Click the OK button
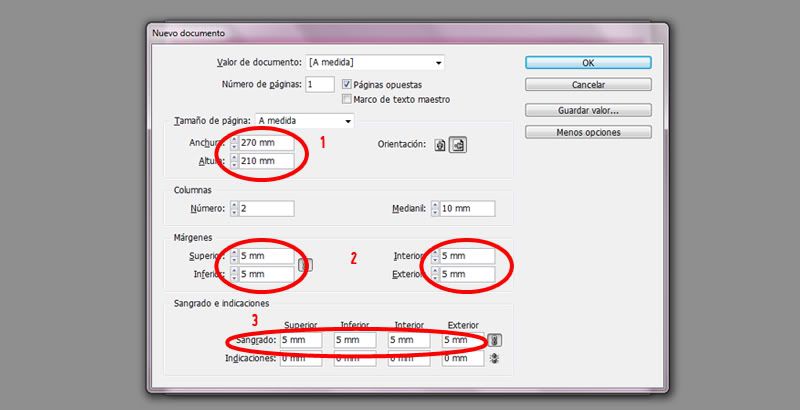The height and width of the screenshot is (410, 800). point(588,63)
